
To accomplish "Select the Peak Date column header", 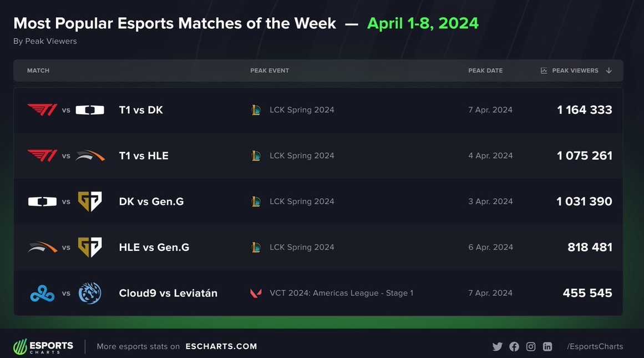I will tap(485, 70).
